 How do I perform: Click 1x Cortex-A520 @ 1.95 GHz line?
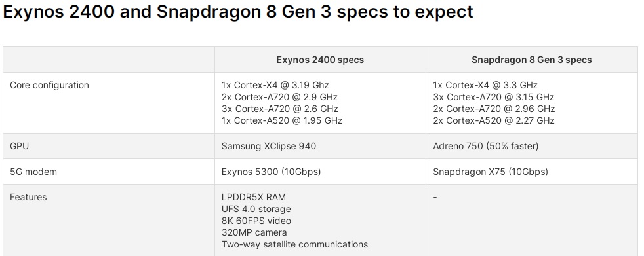point(282,120)
